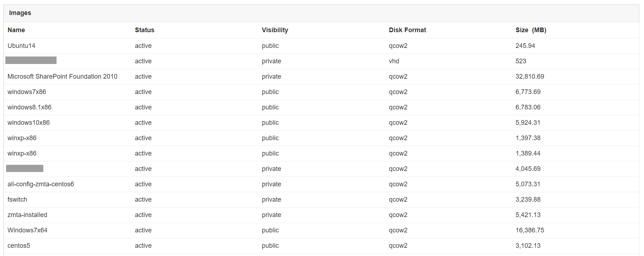The width and height of the screenshot is (644, 256).
Task: Sort by the Status column header
Action: tap(145, 30)
